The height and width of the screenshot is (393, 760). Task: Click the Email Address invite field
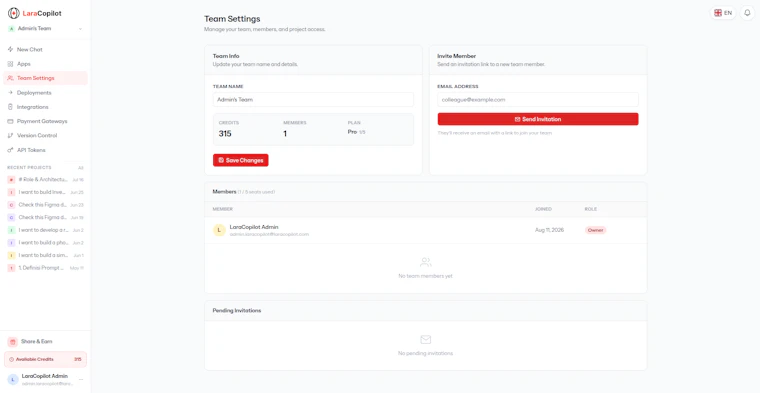(x=538, y=100)
